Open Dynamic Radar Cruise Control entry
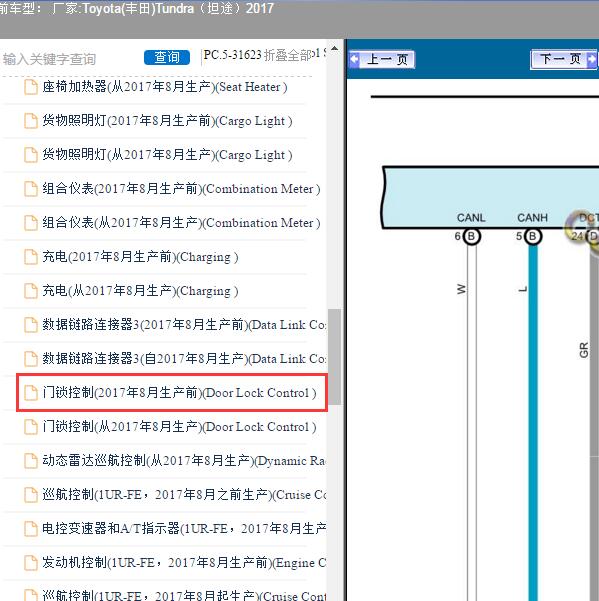The image size is (599, 601). [x=184, y=461]
